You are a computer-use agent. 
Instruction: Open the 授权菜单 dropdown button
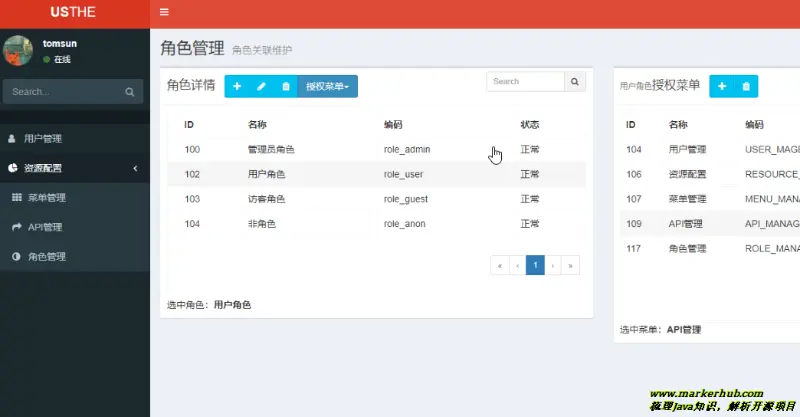[x=328, y=86]
